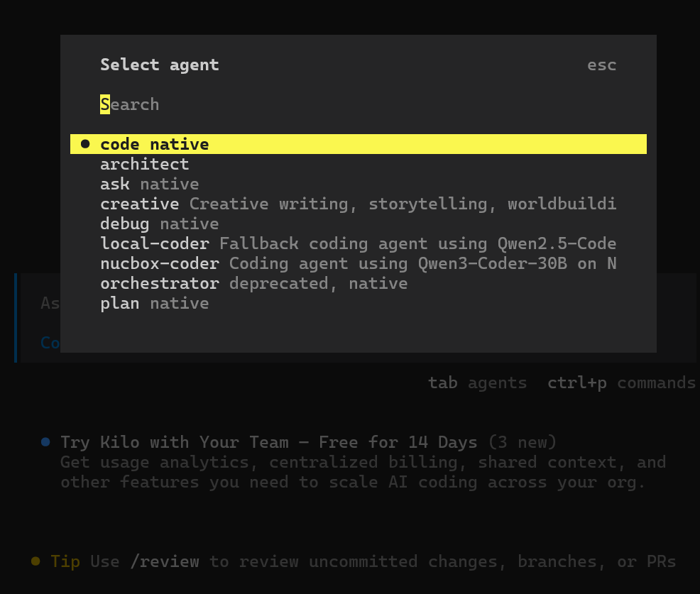
Task: Select the 'creative' writing agent
Action: (139, 204)
